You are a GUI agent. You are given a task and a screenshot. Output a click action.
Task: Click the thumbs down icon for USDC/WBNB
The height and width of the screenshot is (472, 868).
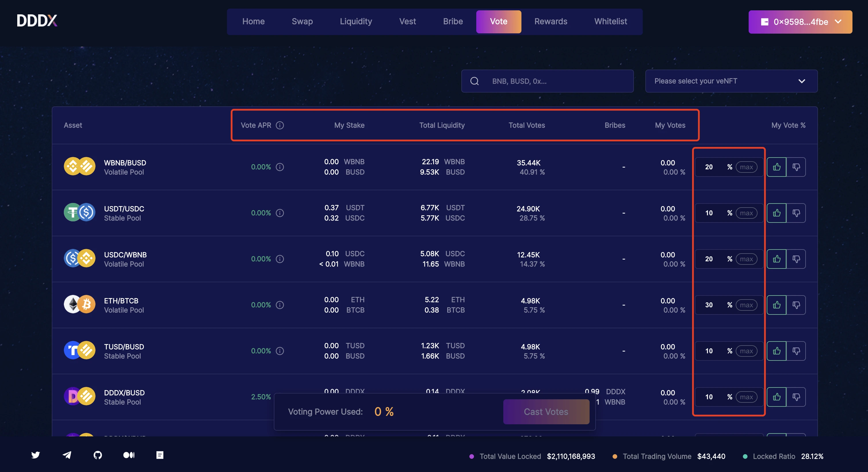796,258
